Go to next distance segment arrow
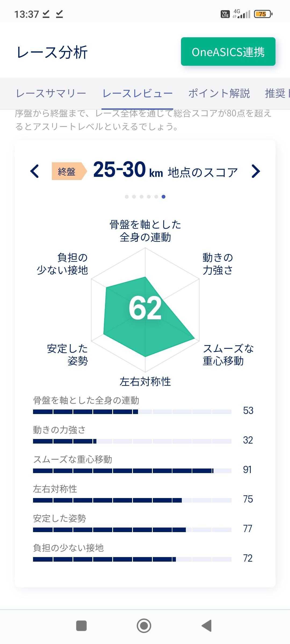 (x=256, y=171)
